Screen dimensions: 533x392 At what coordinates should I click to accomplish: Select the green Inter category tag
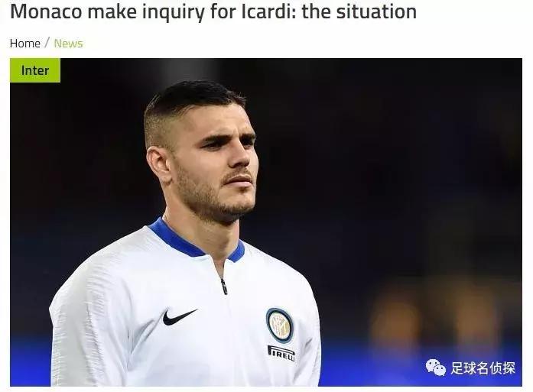coord(35,70)
